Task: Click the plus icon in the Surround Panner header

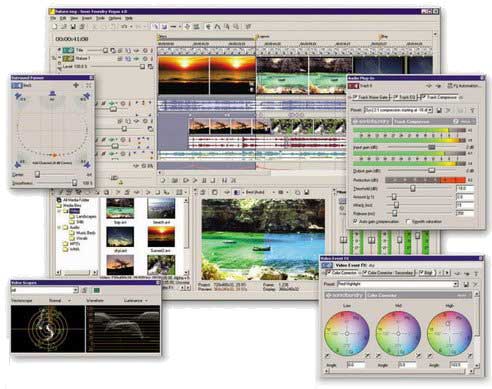Action: [76, 86]
